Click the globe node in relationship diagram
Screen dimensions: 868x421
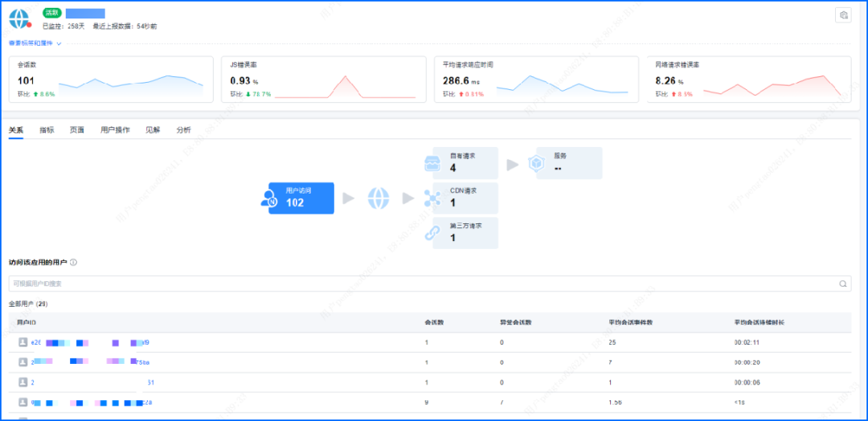(x=379, y=198)
